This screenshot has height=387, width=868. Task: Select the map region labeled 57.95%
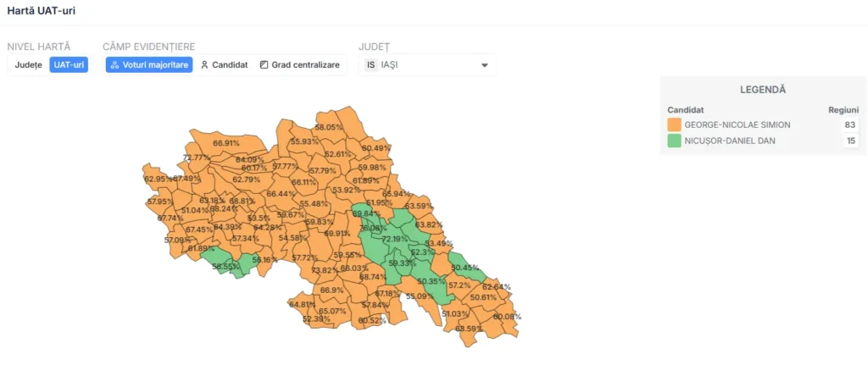pos(160,202)
